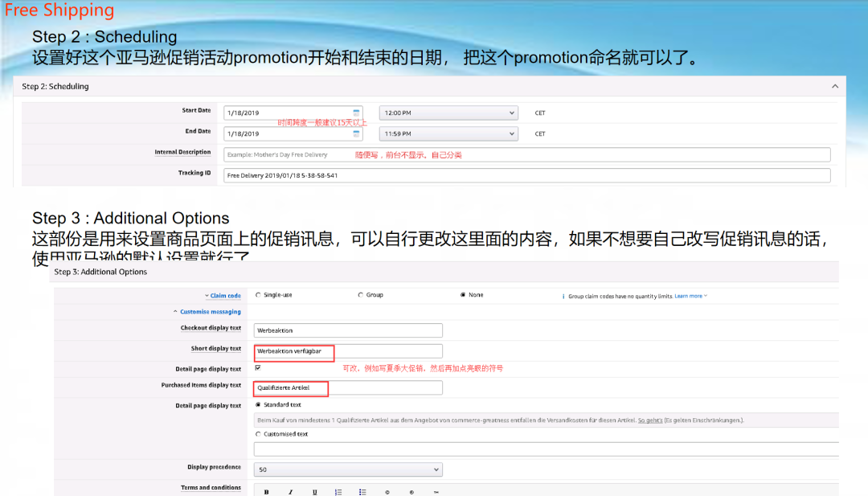The image size is (868, 496).
Task: Click Short display text field
Action: coord(348,351)
